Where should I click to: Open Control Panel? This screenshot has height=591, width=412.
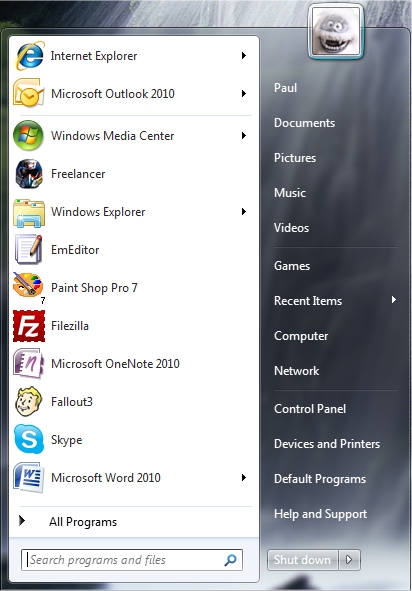point(310,409)
